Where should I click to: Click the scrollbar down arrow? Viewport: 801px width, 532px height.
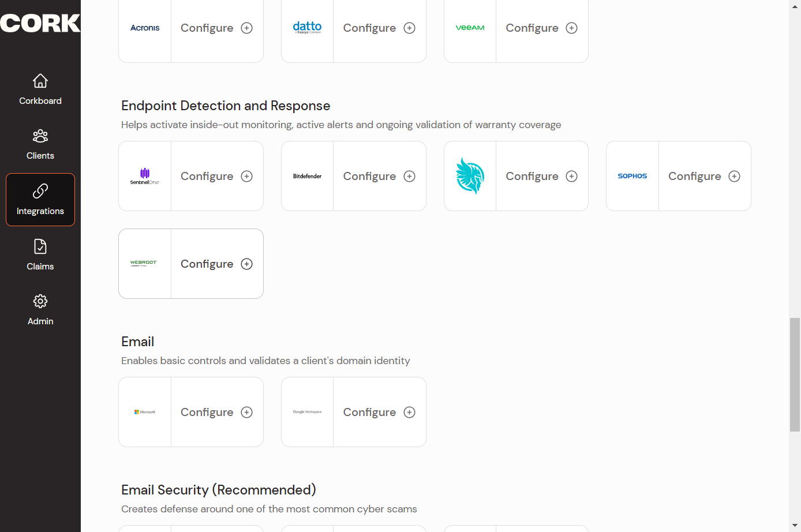click(795, 526)
